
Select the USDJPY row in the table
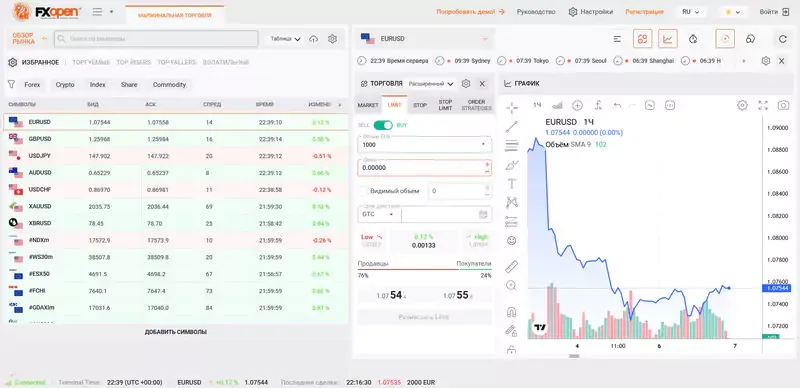coord(176,156)
